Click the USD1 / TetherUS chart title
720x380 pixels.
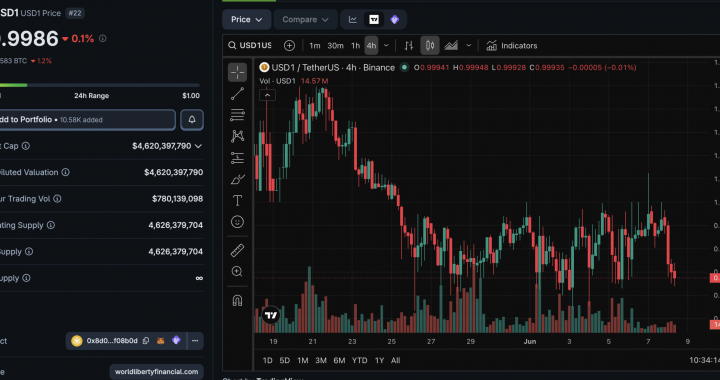333,67
